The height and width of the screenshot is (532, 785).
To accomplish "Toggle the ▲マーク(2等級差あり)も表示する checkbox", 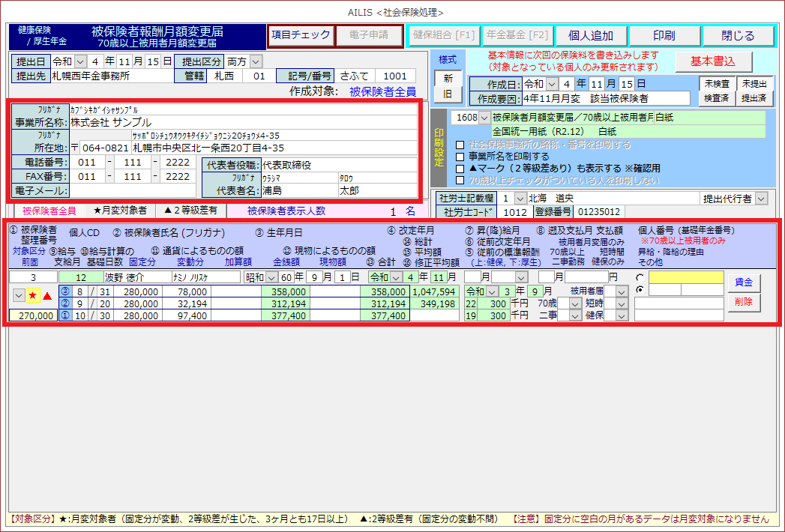I will 461,169.
